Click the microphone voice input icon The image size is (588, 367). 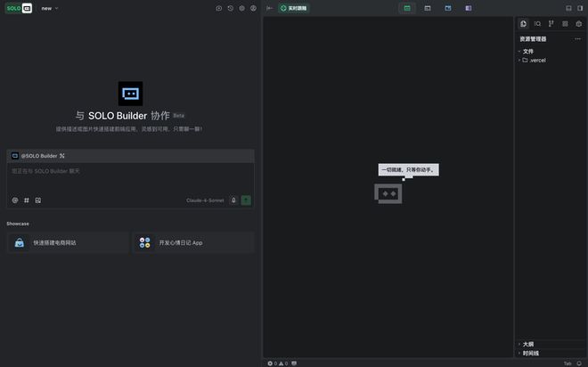[233, 200]
